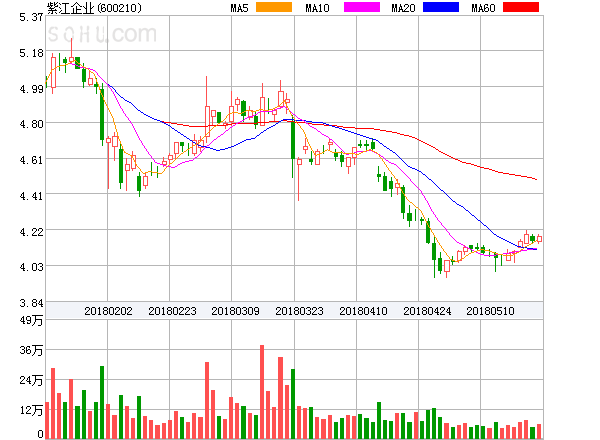Viewport: 600px width, 440px height.
Task: Select the MA5 legend label
Action: 239,8
